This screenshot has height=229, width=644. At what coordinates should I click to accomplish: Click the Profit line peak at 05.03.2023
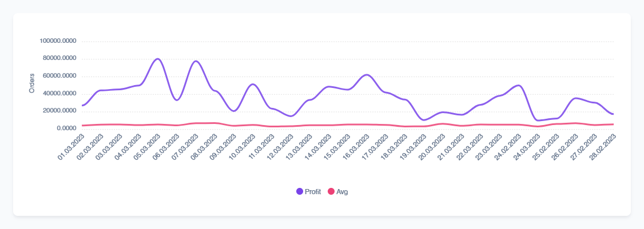158,59
